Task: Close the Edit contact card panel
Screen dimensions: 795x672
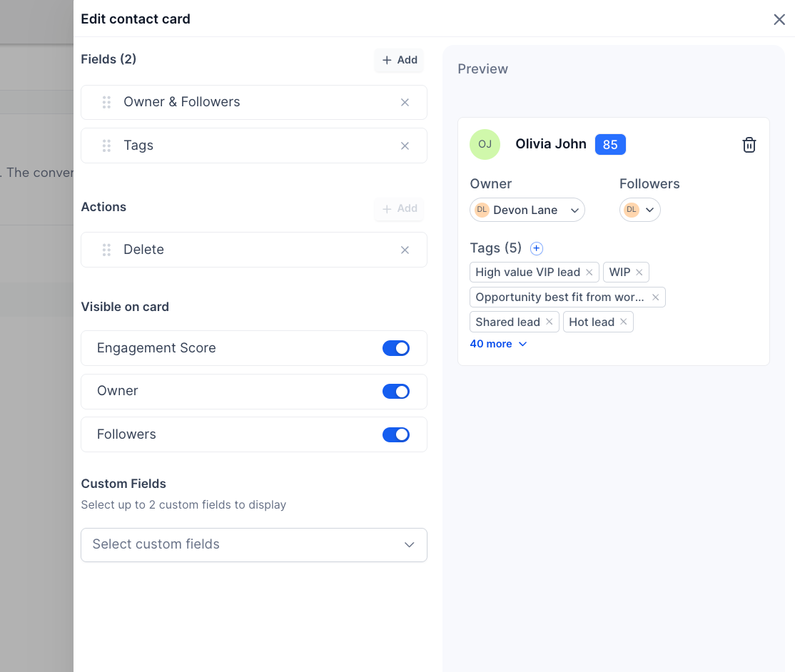Action: pyautogui.click(x=779, y=20)
